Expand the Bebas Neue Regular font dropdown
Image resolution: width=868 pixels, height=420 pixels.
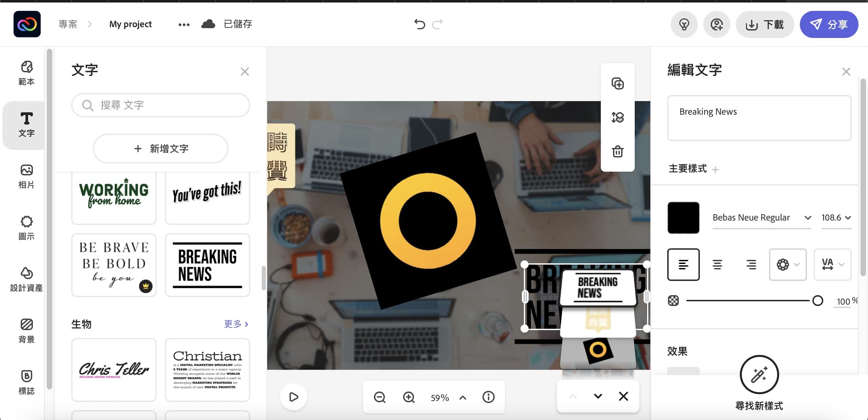(762, 217)
